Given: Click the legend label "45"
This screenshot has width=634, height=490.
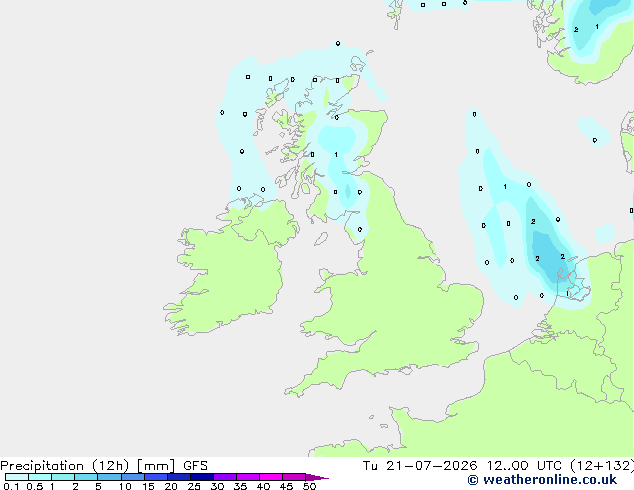Looking at the screenshot, I should pyautogui.click(x=286, y=486).
